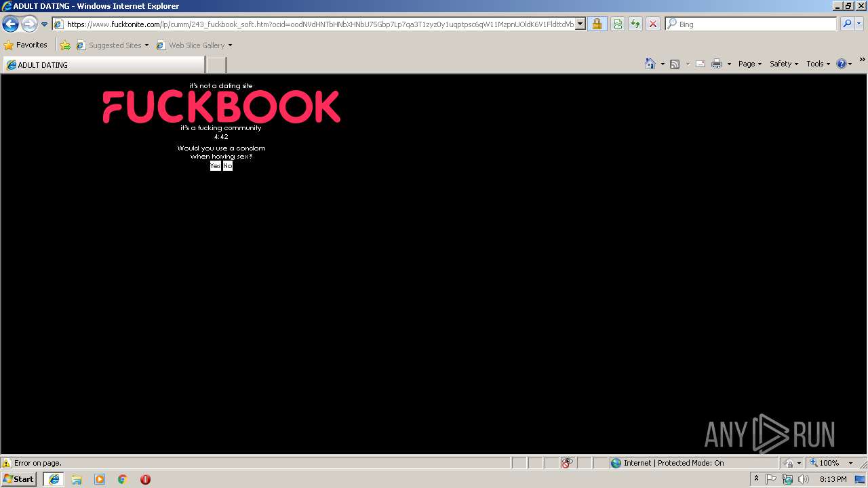This screenshot has height=488, width=868.
Task: Go forward using the Forward arrow button
Action: coord(29,24)
